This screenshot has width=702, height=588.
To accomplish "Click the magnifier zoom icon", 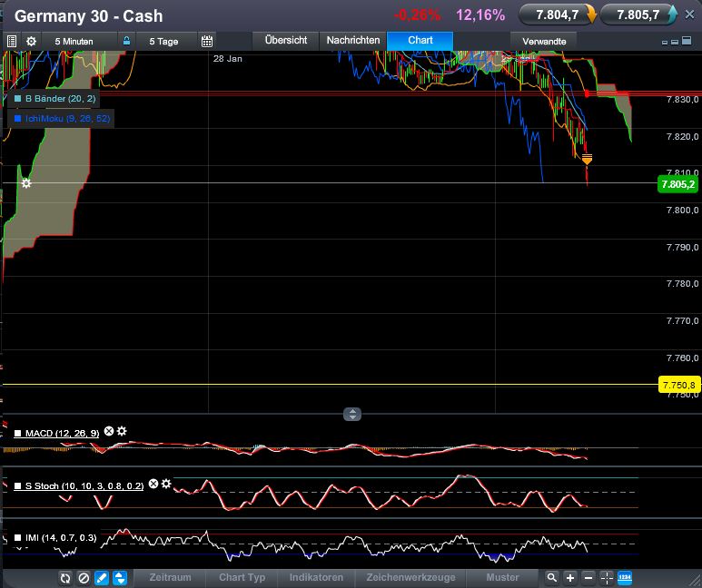I will click(x=552, y=578).
